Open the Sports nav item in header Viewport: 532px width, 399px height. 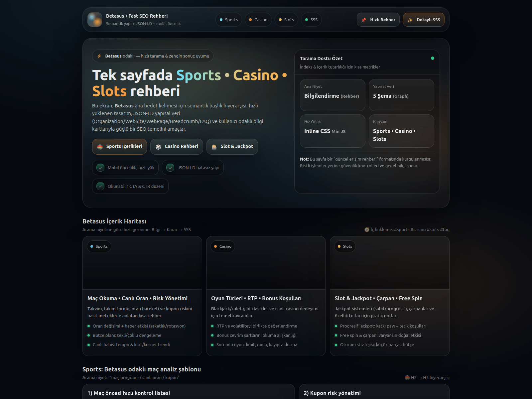pos(229,20)
